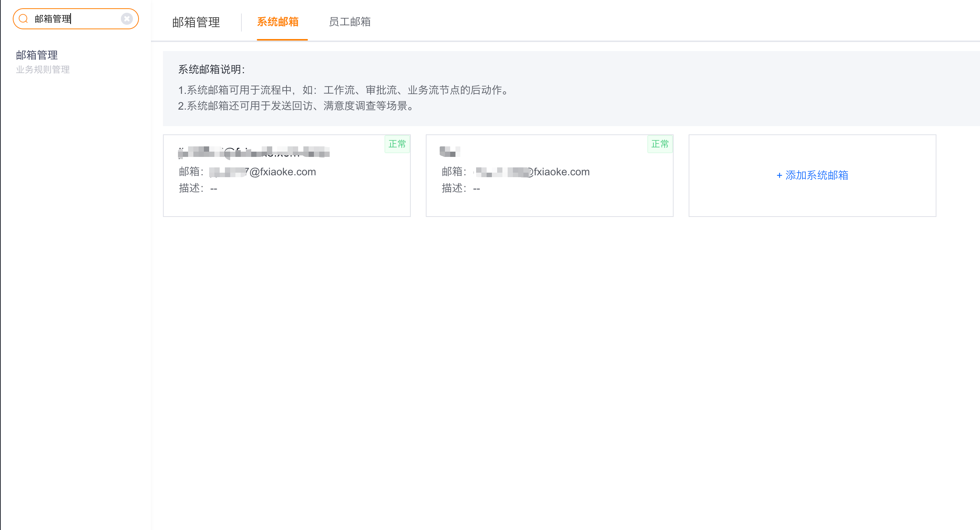Clear the search box text

click(127, 19)
